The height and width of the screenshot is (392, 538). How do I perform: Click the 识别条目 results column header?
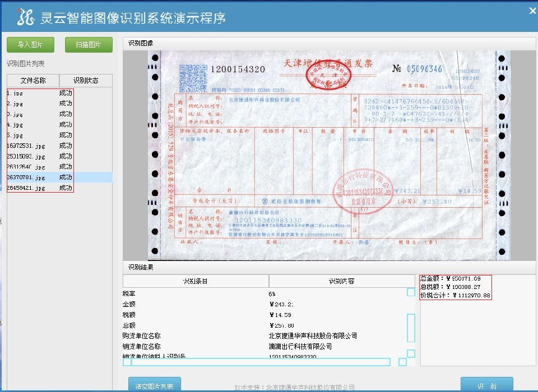(196, 281)
